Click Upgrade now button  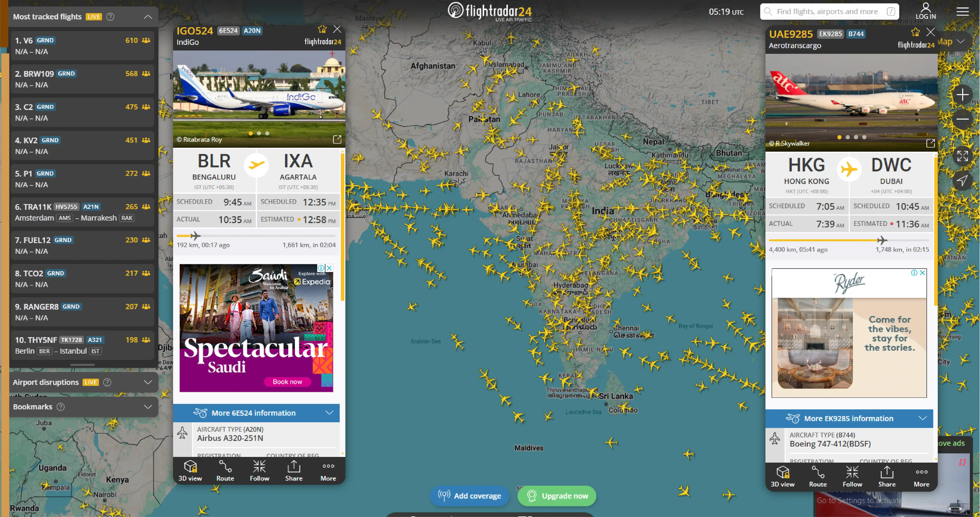(557, 496)
